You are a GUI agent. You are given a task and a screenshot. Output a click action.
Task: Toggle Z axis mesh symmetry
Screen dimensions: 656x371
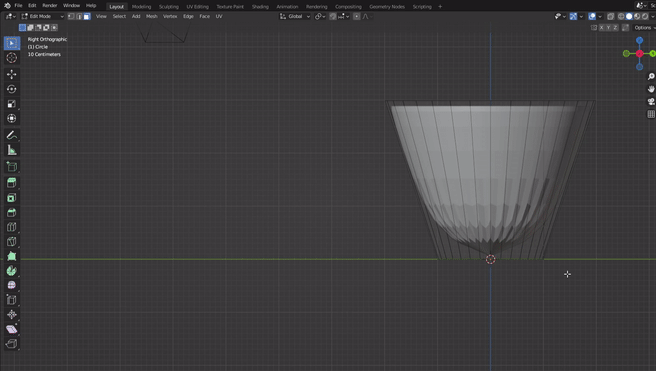[615, 28]
